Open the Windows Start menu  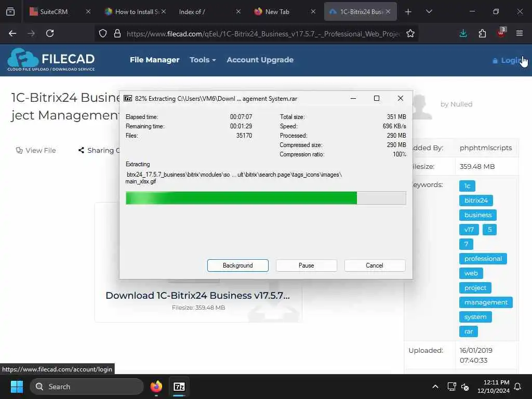[x=17, y=387]
